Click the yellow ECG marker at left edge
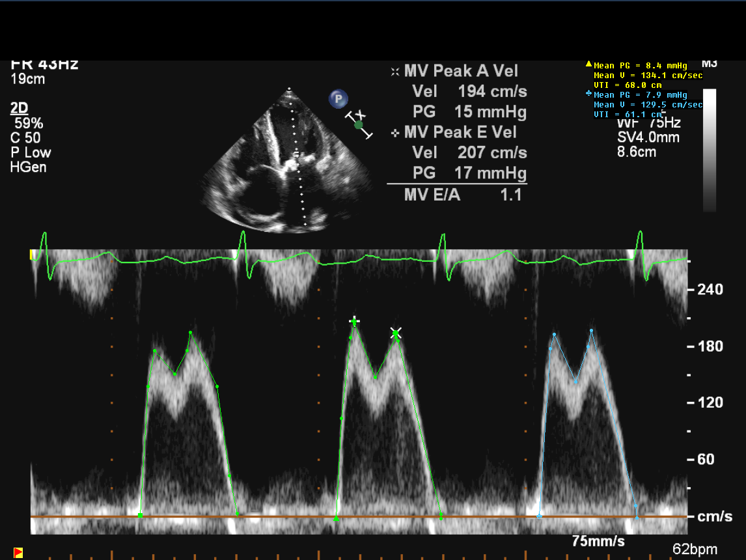 [33, 255]
